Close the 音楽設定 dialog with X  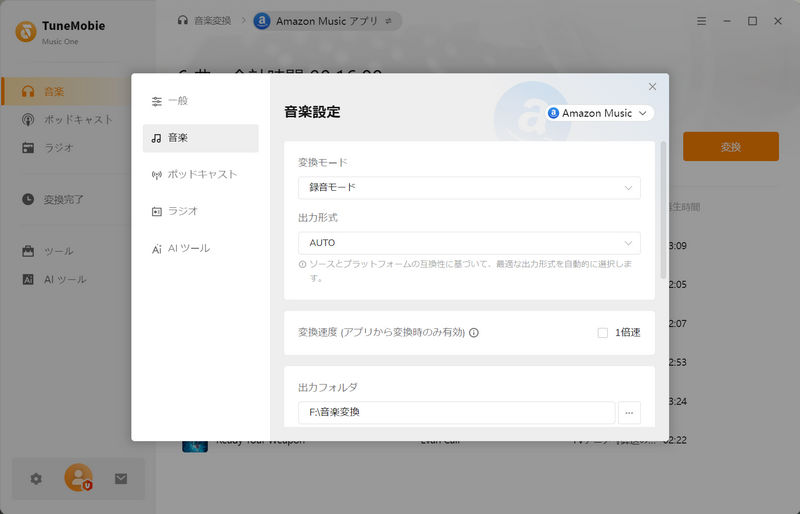pos(652,87)
